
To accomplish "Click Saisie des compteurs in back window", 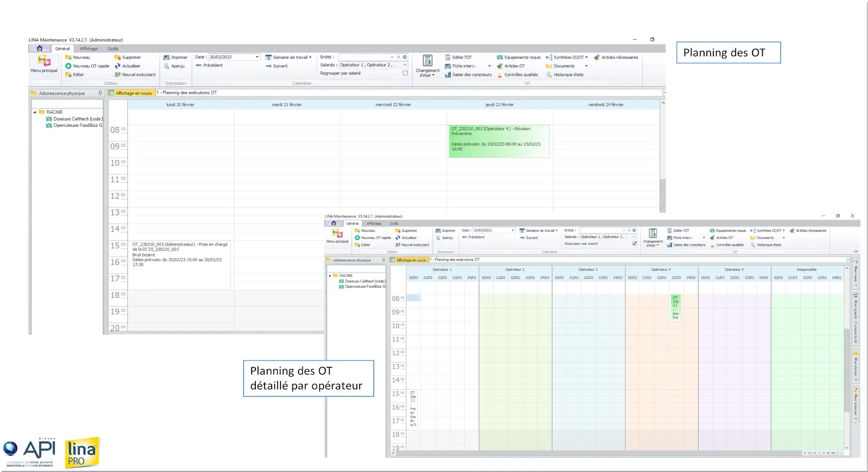I will (468, 75).
